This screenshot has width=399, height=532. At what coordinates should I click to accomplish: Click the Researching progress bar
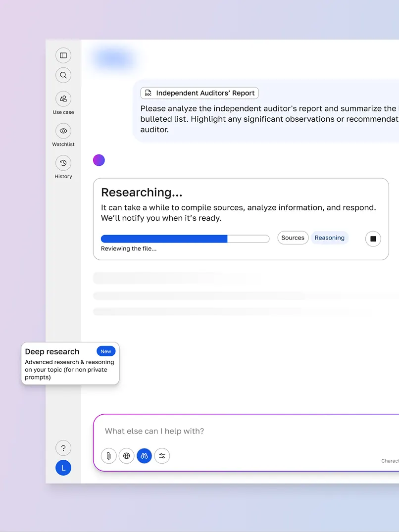184,239
